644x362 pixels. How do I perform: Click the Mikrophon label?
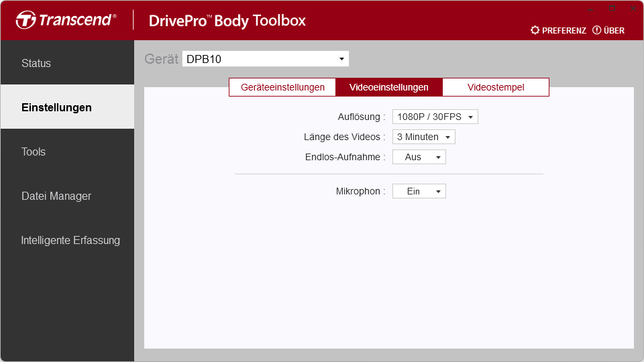(361, 191)
